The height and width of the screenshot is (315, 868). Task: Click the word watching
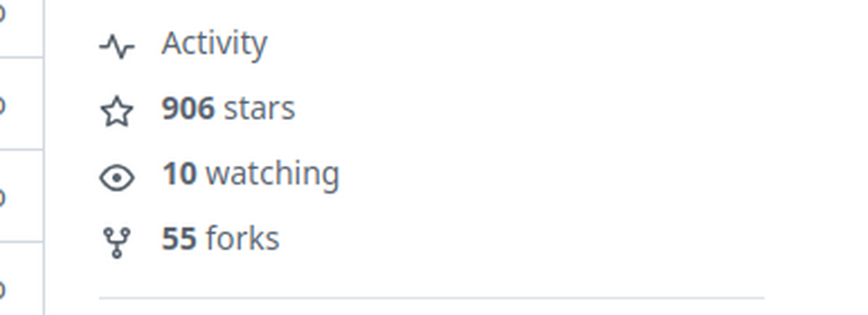273,174
